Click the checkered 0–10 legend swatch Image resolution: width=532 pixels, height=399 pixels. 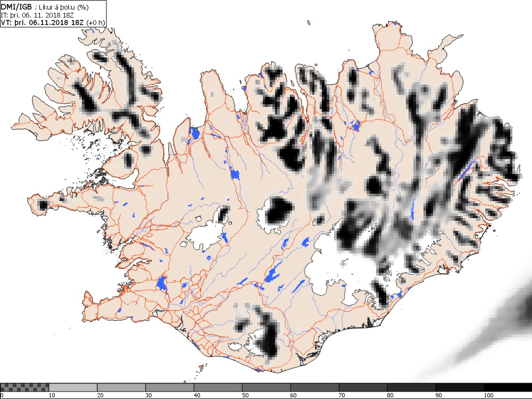24,387
